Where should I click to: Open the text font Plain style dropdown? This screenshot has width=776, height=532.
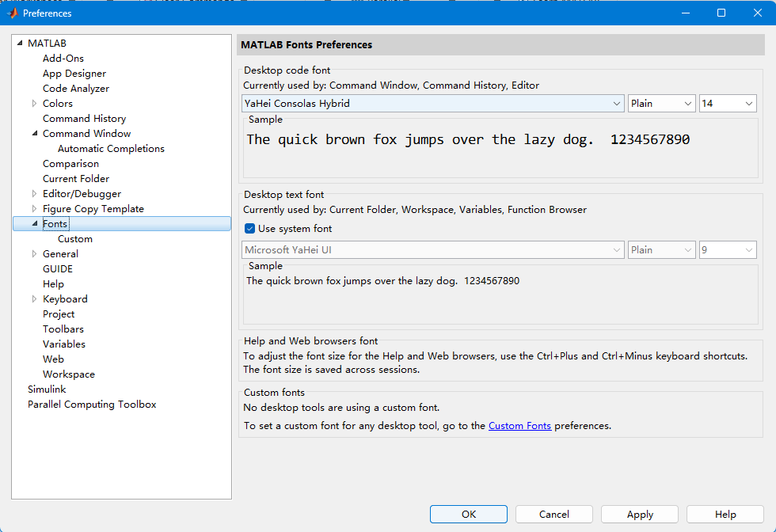coord(661,250)
